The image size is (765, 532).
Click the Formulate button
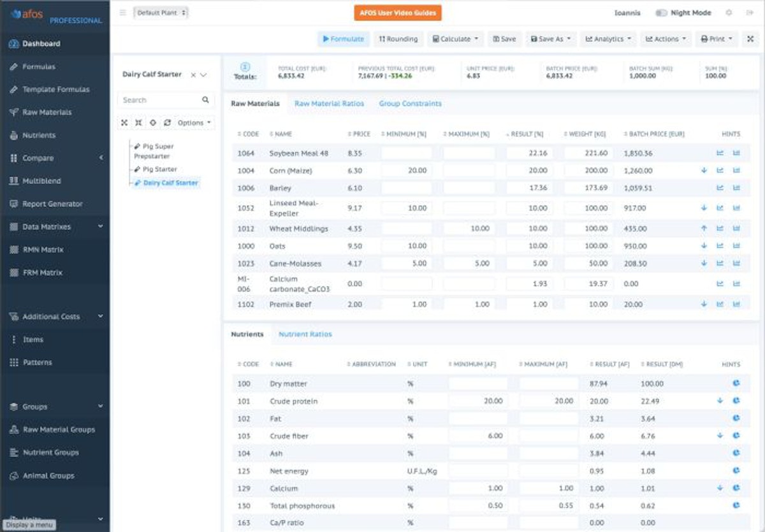[344, 39]
